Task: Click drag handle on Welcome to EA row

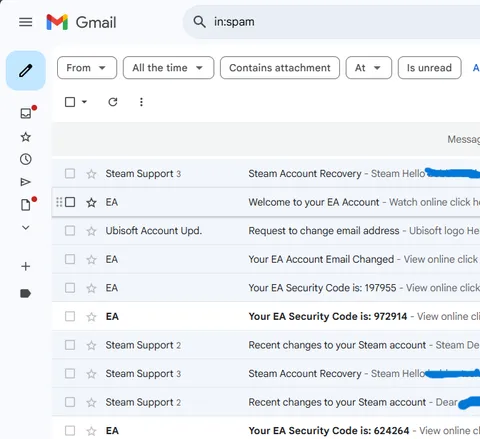Action: [x=59, y=202]
